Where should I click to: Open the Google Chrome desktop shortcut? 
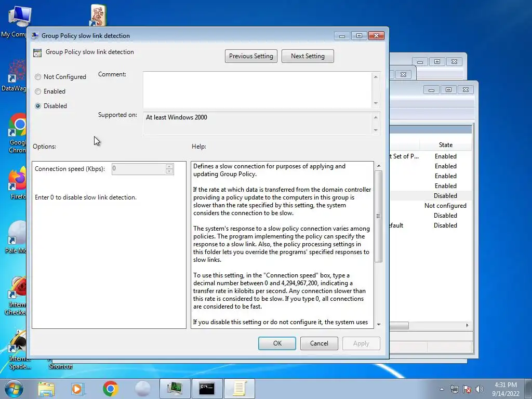point(16,133)
